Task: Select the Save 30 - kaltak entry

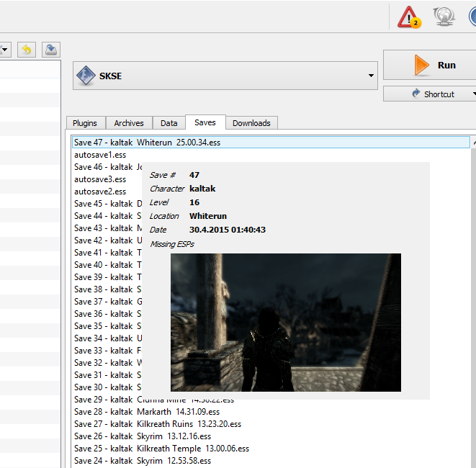Action: [x=107, y=387]
